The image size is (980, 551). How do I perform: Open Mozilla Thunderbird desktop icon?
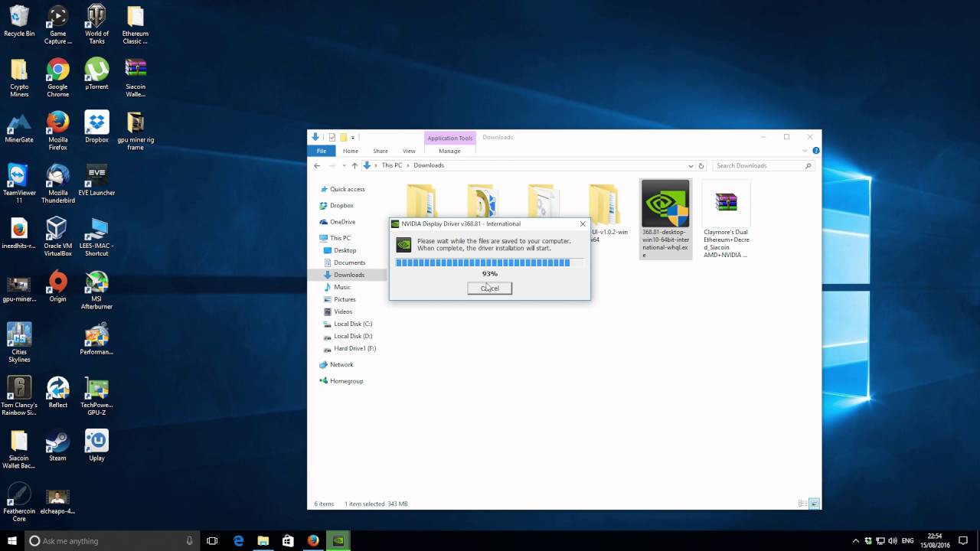coord(57,183)
